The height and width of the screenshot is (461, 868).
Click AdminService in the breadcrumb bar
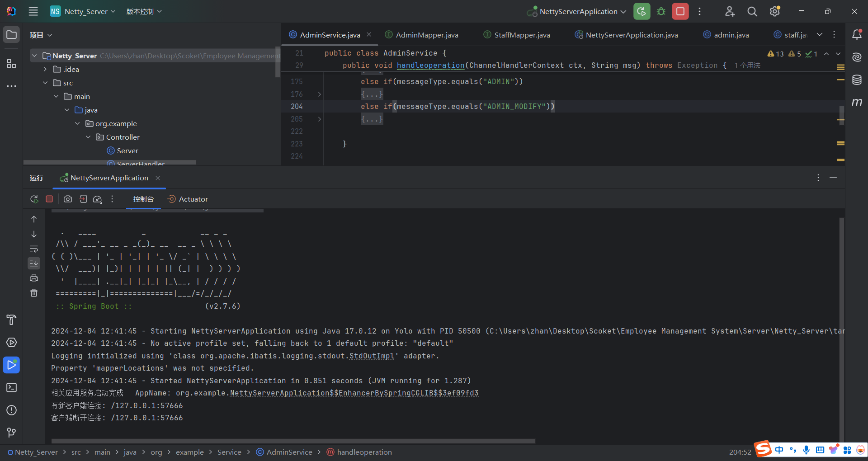click(x=289, y=452)
